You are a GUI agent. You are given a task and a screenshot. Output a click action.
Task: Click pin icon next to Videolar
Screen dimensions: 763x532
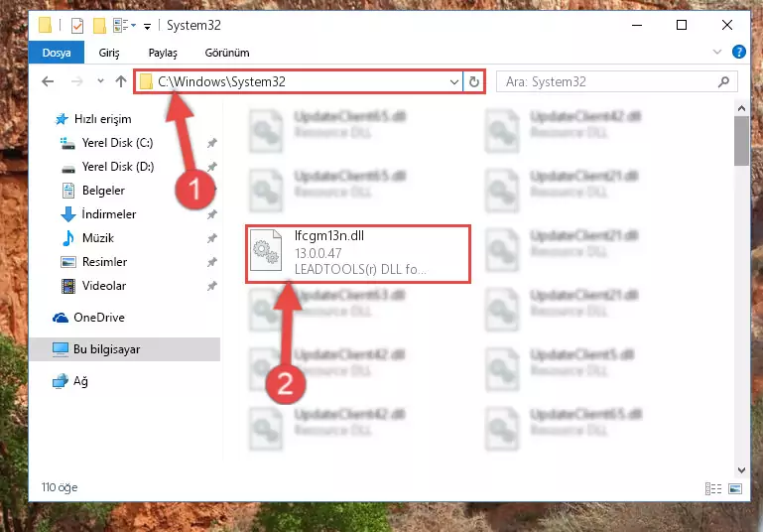211,286
